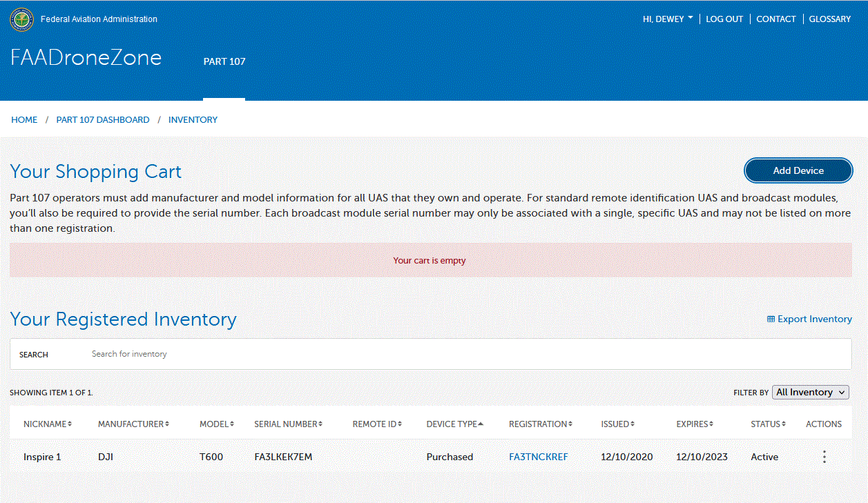Image resolution: width=868 pixels, height=503 pixels.
Task: Sort by Registration column header
Action: point(540,424)
